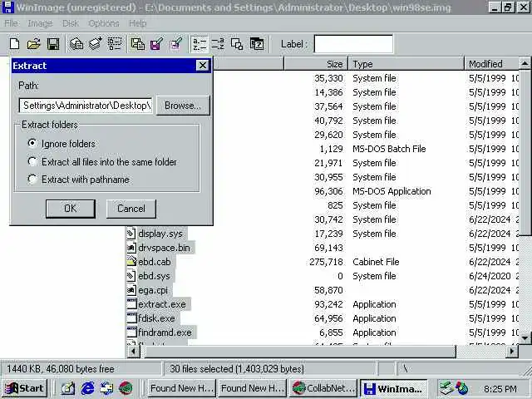Click the fdisk.exe application icon
532x399 pixels.
click(131, 318)
